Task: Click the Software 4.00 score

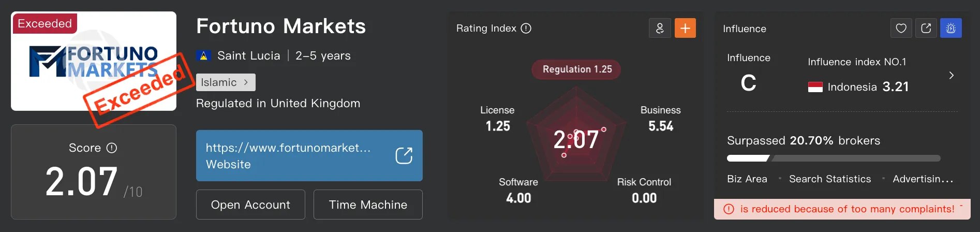Action: [518, 190]
